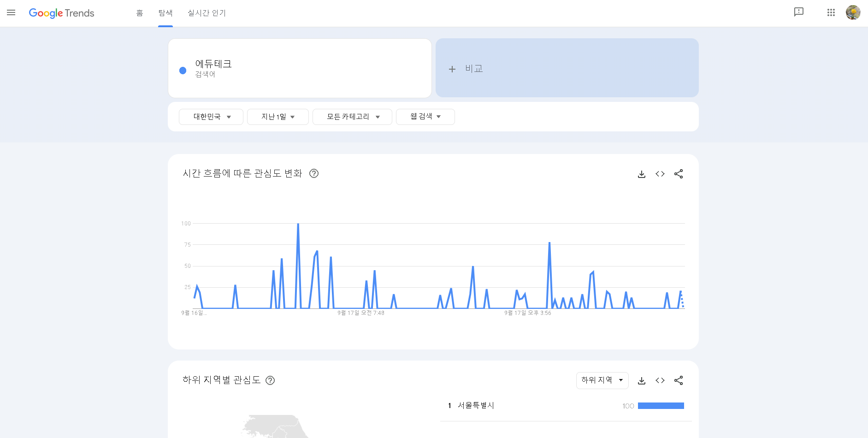Open the hamburger main menu
The height and width of the screenshot is (438, 868).
11,13
